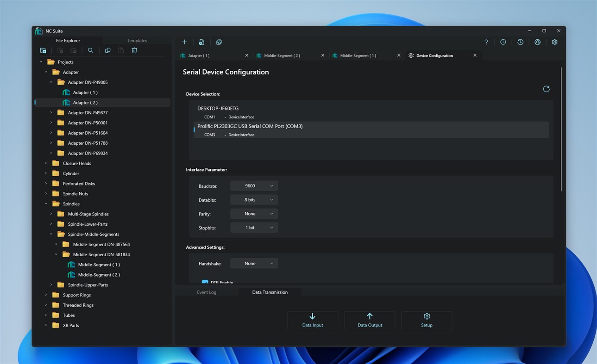Open the Handshake dropdown
This screenshot has width=597, height=364.
pyautogui.click(x=254, y=264)
